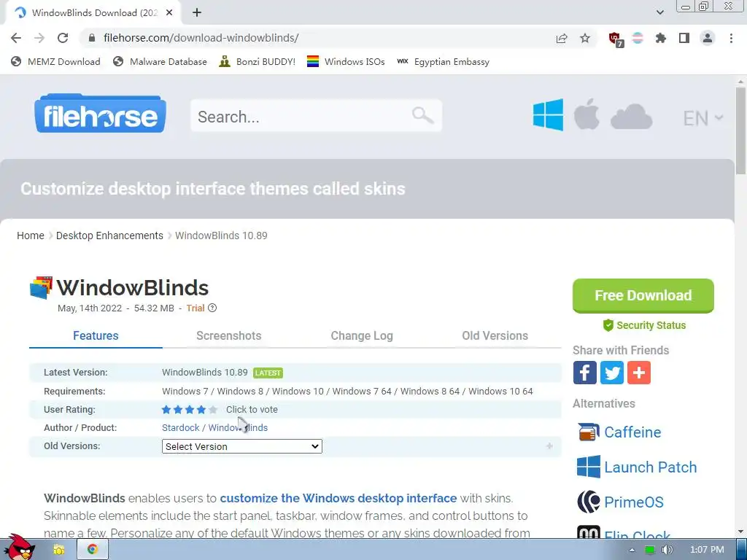Open the uBlock shield extension icon
Viewport: 747px width, 560px height.
click(x=616, y=39)
